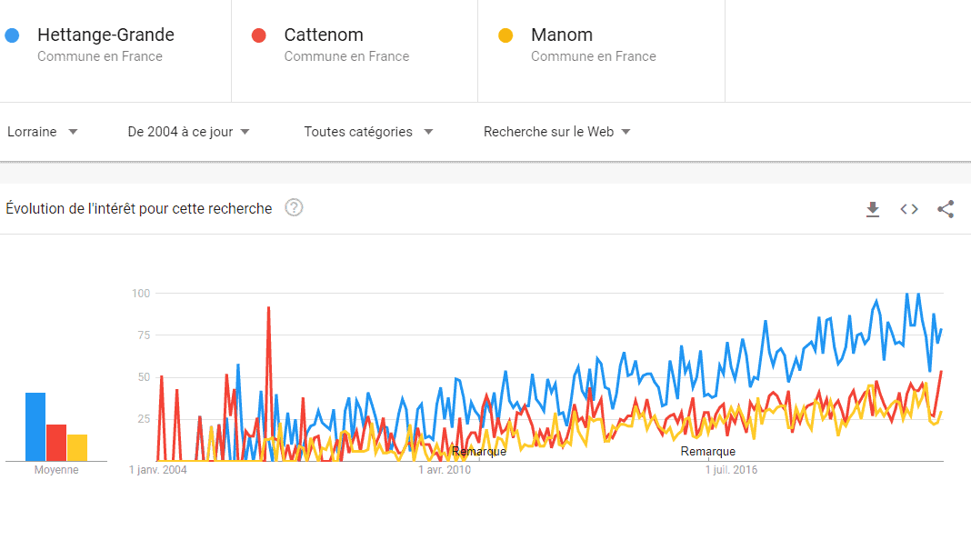Download the interest chart data as CSV
Image resolution: width=971 pixels, height=560 pixels.
[x=873, y=209]
